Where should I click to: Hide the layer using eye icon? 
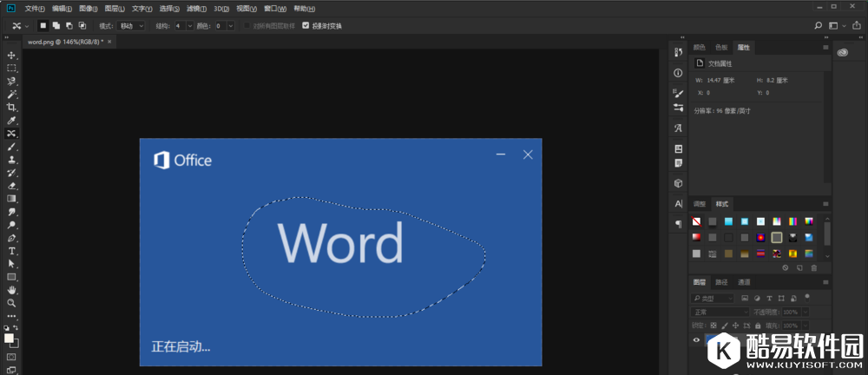pos(696,340)
